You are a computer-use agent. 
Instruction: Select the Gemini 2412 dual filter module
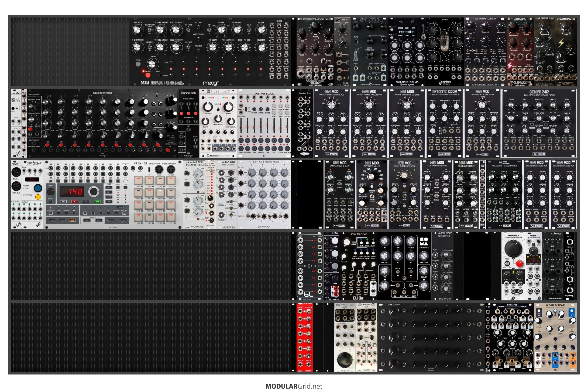[x=539, y=123]
